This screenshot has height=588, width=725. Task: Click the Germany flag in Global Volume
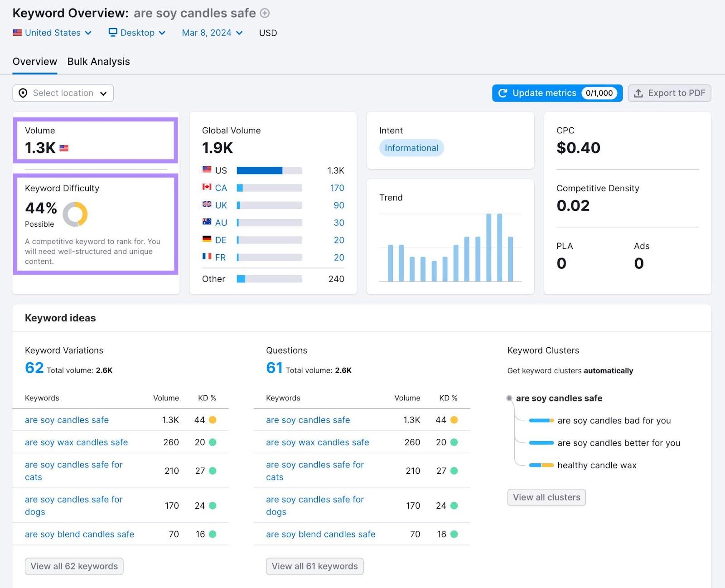[x=207, y=239]
